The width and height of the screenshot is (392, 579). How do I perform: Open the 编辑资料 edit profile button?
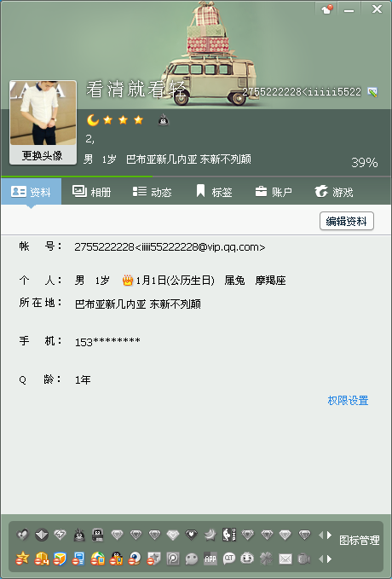click(347, 221)
